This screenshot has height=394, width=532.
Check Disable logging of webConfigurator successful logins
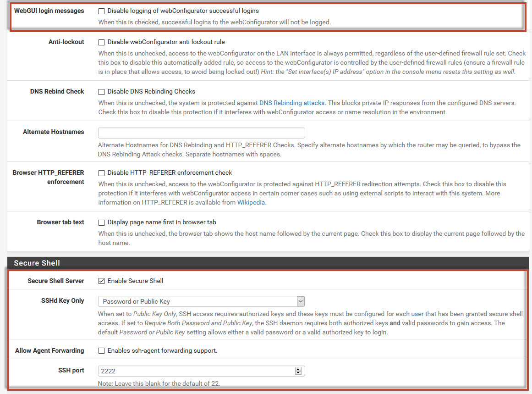[101, 11]
